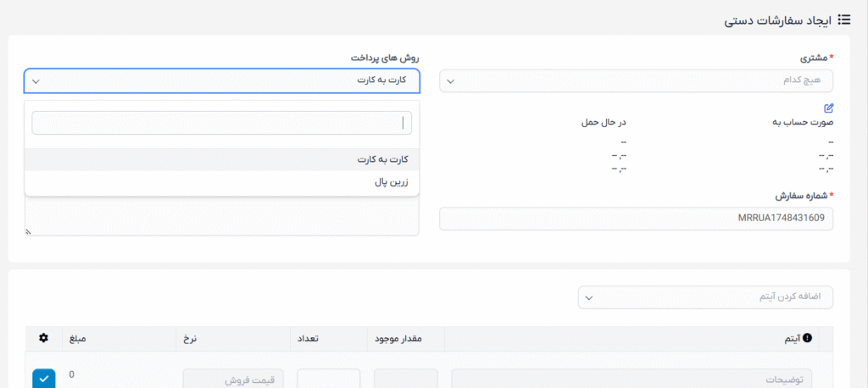Image resolution: width=868 pixels, height=388 pixels.
Task: Open the مشتری customer dropdown
Action: [x=636, y=80]
